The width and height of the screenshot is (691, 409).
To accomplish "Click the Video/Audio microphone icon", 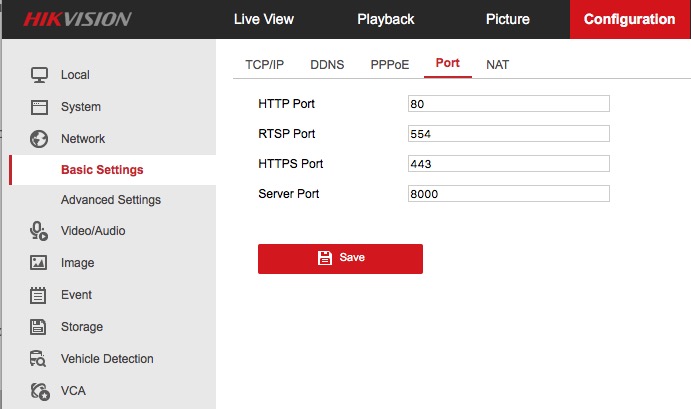I will [39, 231].
